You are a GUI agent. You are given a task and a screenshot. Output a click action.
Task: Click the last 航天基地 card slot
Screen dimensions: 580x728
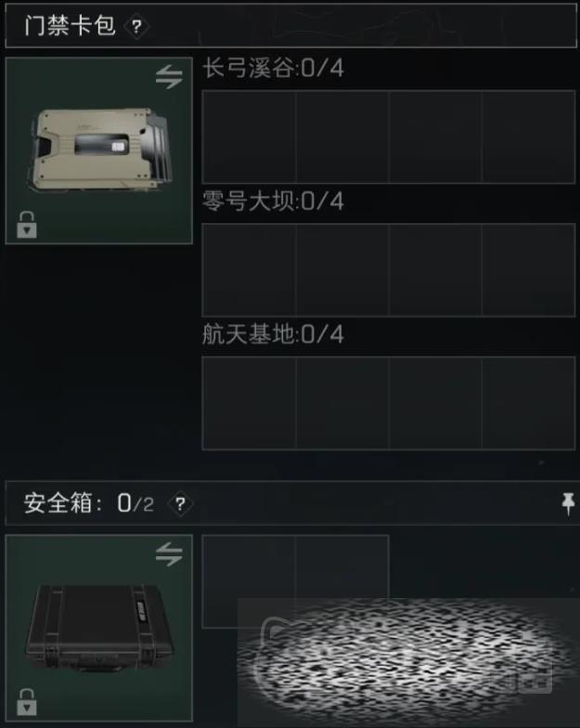pyautogui.click(x=529, y=403)
